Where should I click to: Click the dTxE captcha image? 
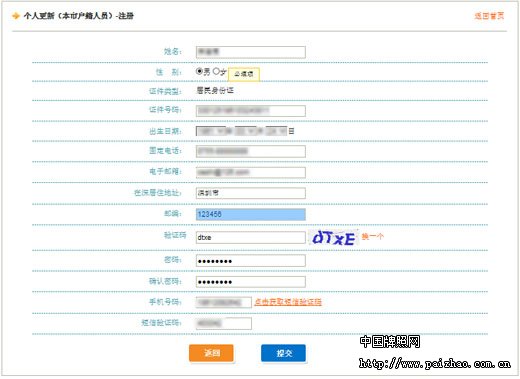point(333,238)
